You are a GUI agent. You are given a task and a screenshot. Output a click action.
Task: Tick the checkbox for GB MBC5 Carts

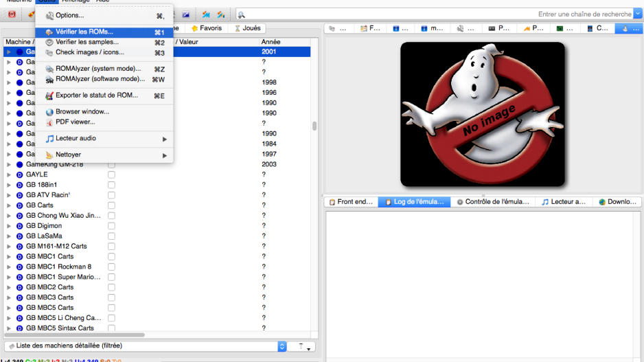pos(111,308)
